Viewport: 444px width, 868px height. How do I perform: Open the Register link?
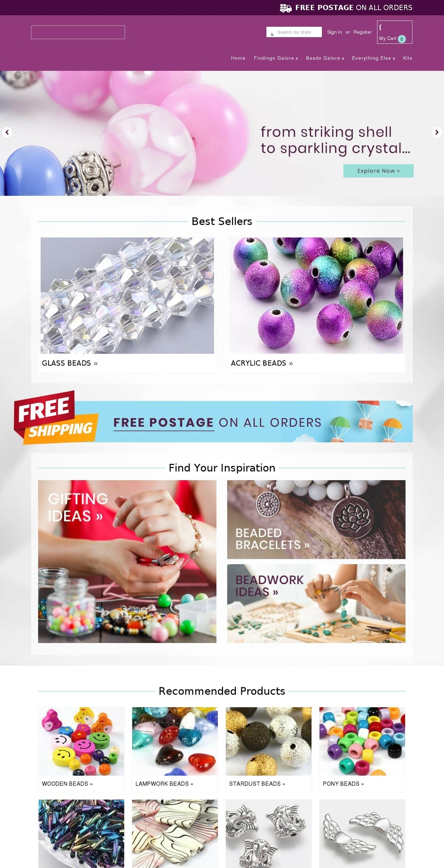coord(363,32)
